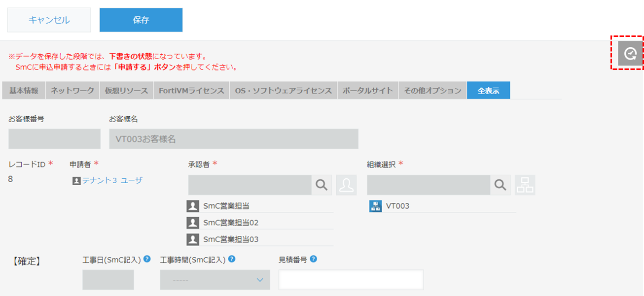Open the user picker next to the 承認者 field

point(346,185)
